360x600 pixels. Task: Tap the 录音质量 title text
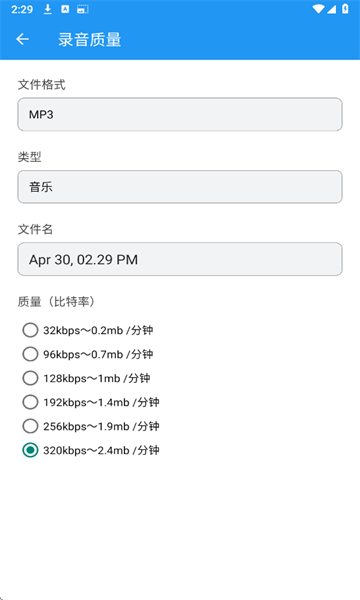pyautogui.click(x=90, y=39)
